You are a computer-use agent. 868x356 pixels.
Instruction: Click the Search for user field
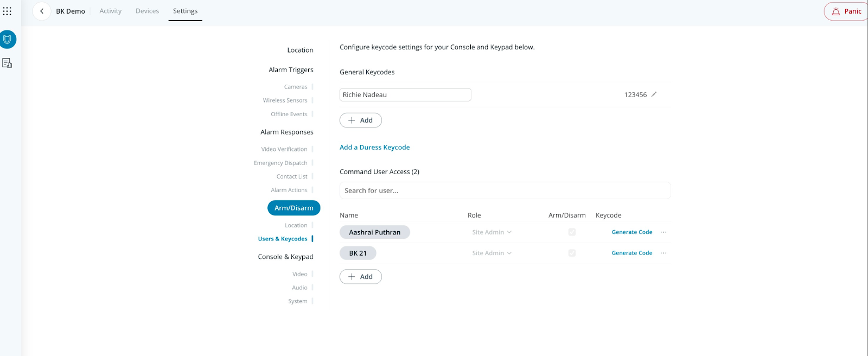click(x=505, y=190)
